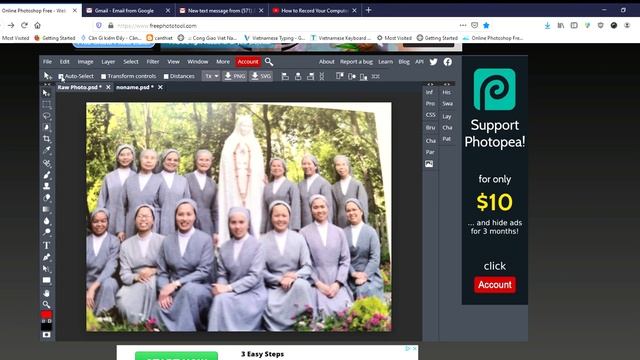
Task: Click the search magnifier icon in menu bar
Action: coord(269,62)
